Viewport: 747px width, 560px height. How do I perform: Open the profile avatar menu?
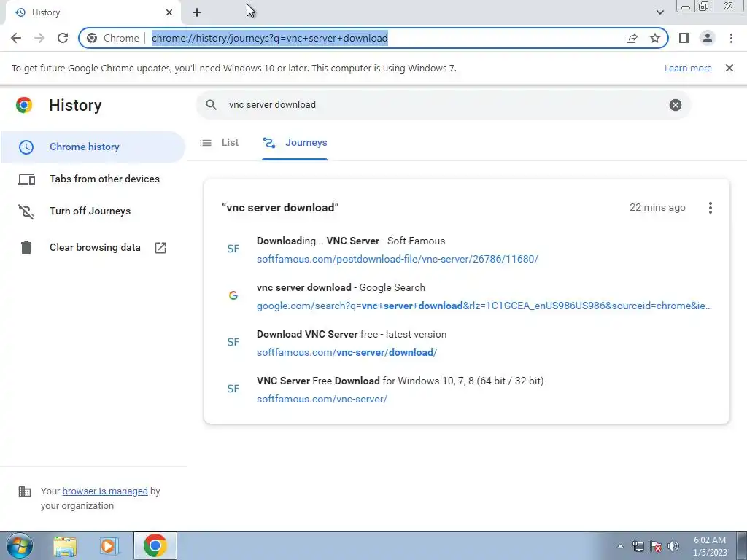708,38
